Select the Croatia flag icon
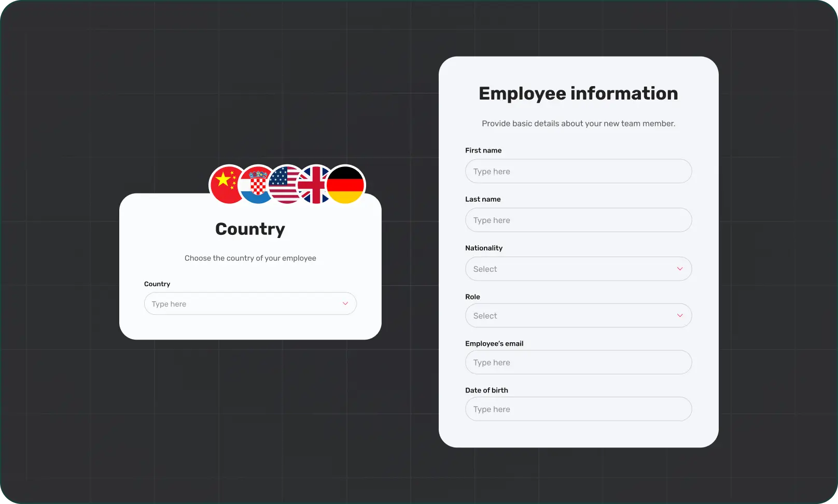This screenshot has height=504, width=838. click(256, 185)
